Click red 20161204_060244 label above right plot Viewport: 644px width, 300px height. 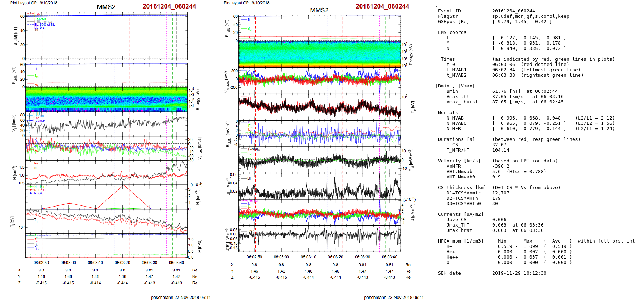(x=382, y=6)
